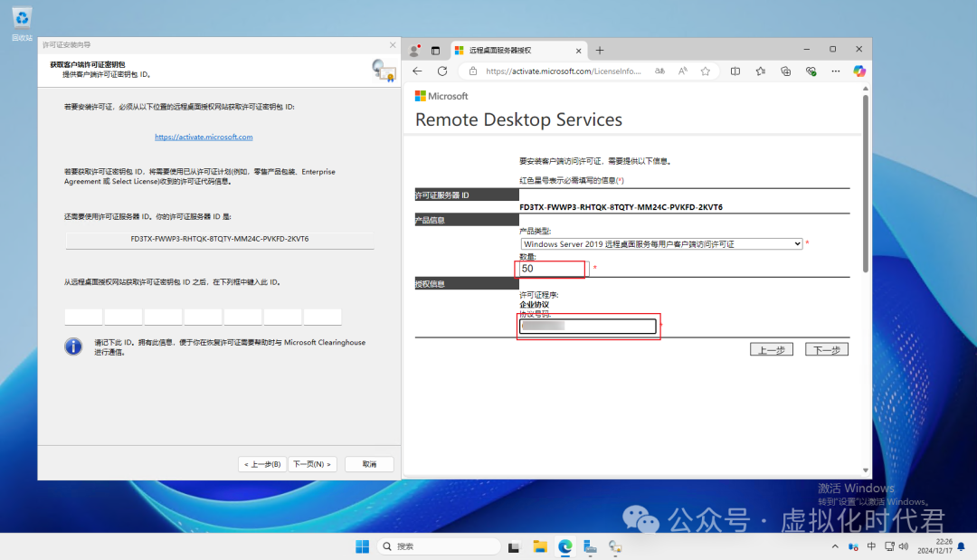Click the webpage vertical scrollbar
The width and height of the screenshot is (977, 560).
pyautogui.click(x=865, y=181)
